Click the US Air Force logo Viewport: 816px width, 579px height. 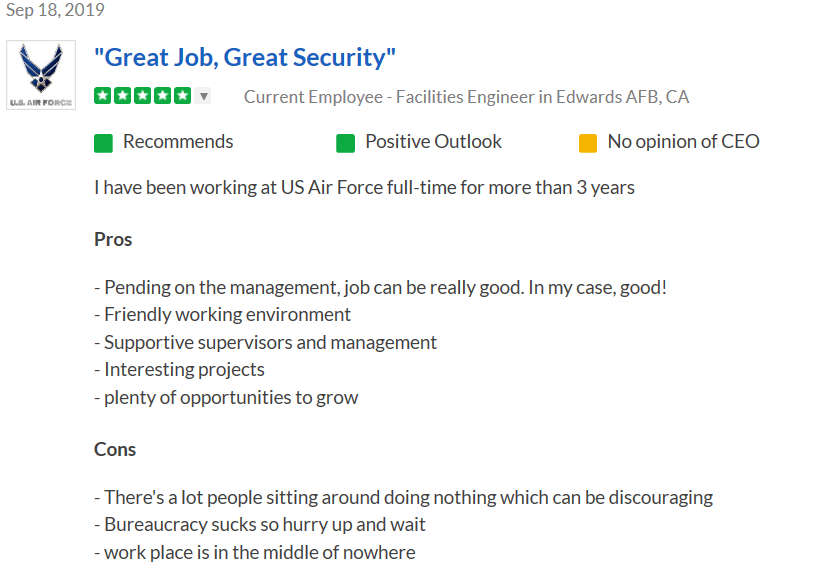40,75
